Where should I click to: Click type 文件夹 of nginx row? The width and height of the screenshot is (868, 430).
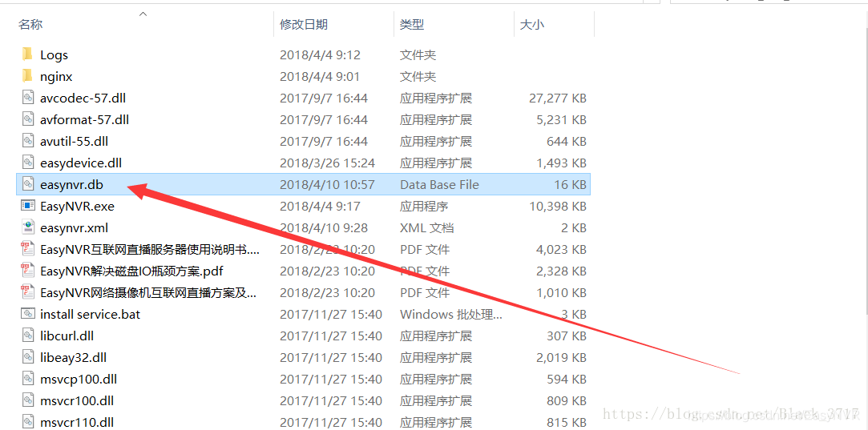coord(418,76)
